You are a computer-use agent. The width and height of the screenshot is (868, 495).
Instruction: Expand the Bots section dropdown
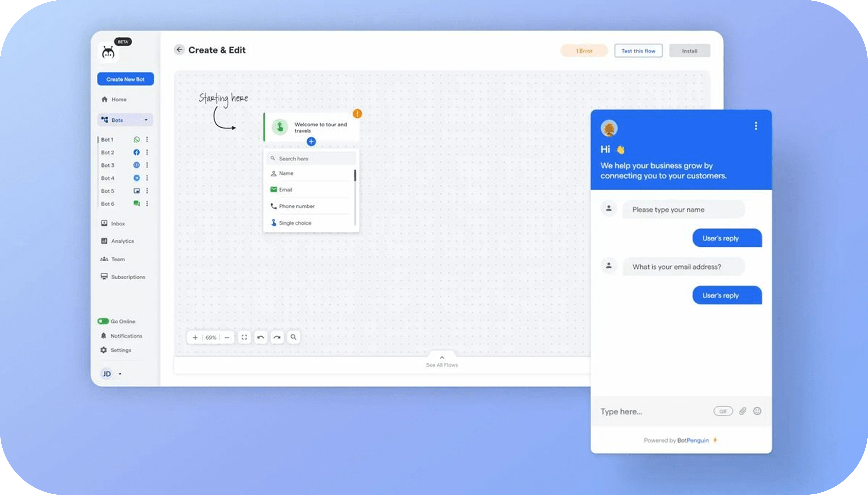pos(146,120)
